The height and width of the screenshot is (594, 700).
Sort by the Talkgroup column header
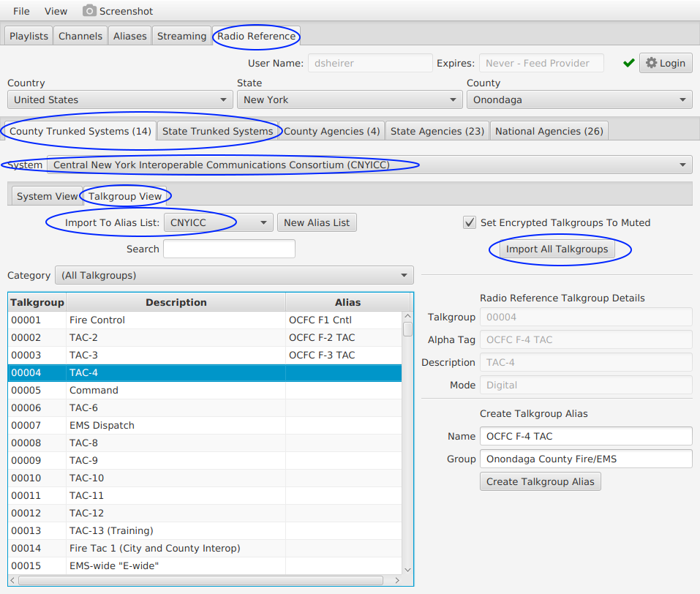[37, 302]
